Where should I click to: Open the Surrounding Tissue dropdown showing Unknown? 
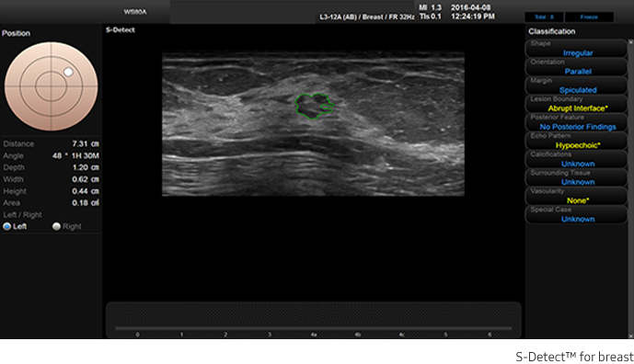576,177
